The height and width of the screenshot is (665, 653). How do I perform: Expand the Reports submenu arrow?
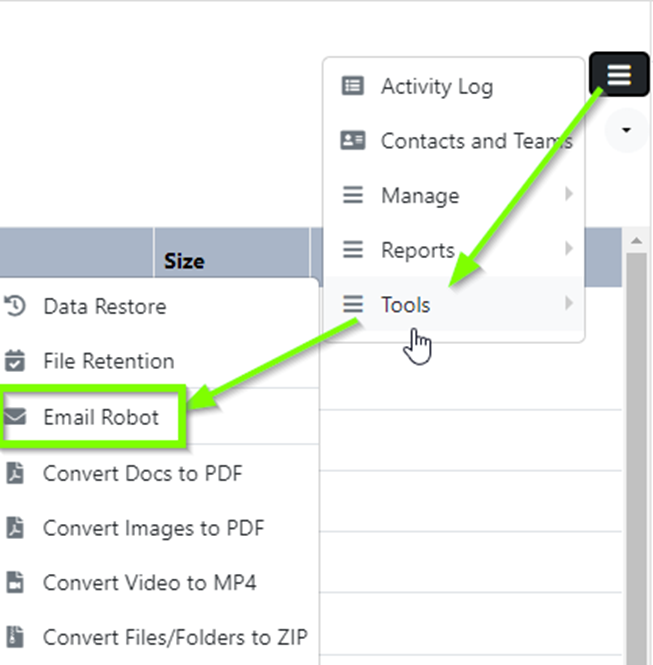pos(569,249)
